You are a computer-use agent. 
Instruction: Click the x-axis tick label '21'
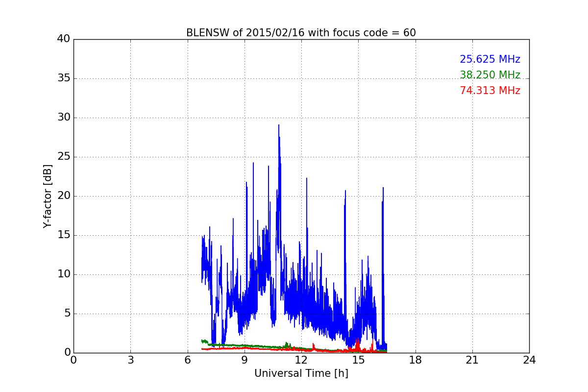click(472, 360)
